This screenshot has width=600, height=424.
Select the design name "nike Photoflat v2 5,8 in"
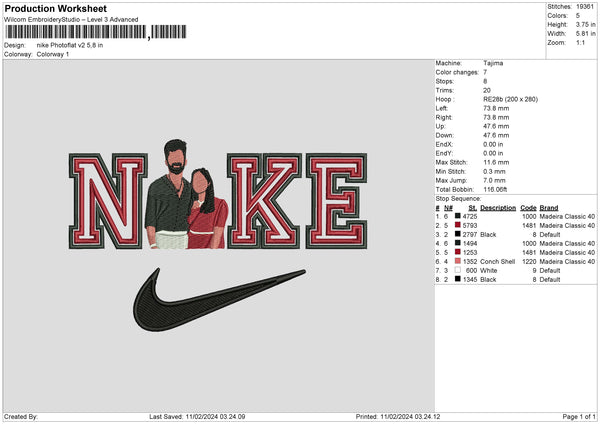point(70,45)
